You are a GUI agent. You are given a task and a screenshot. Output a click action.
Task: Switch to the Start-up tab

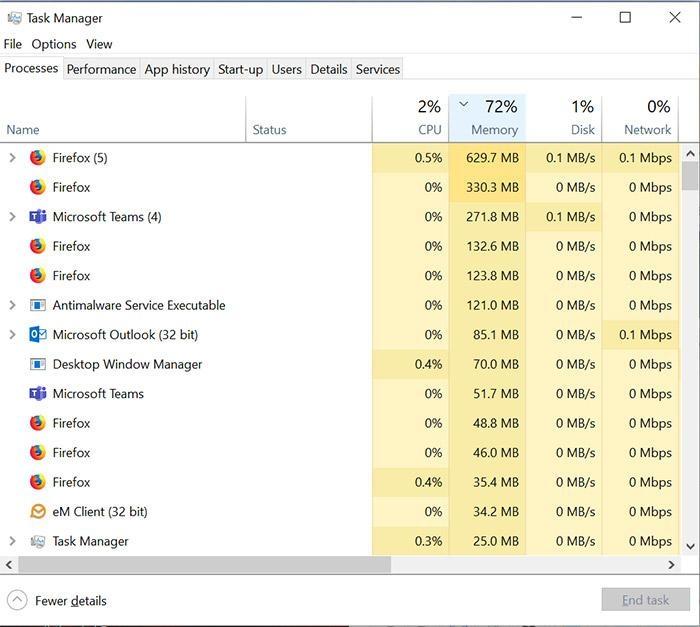click(240, 69)
